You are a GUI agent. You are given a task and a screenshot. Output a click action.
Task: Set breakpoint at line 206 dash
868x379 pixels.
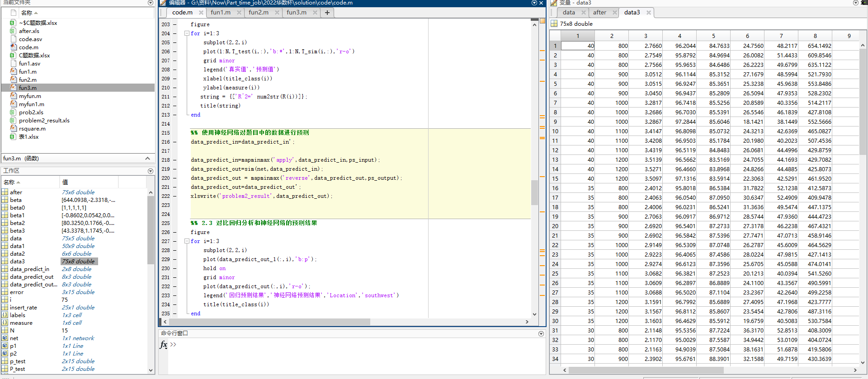point(175,51)
